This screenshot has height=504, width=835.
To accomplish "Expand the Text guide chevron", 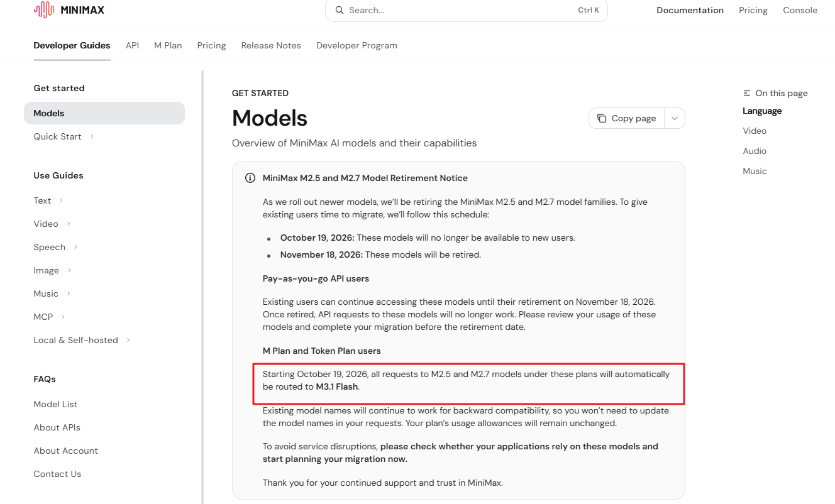I will 61,200.
